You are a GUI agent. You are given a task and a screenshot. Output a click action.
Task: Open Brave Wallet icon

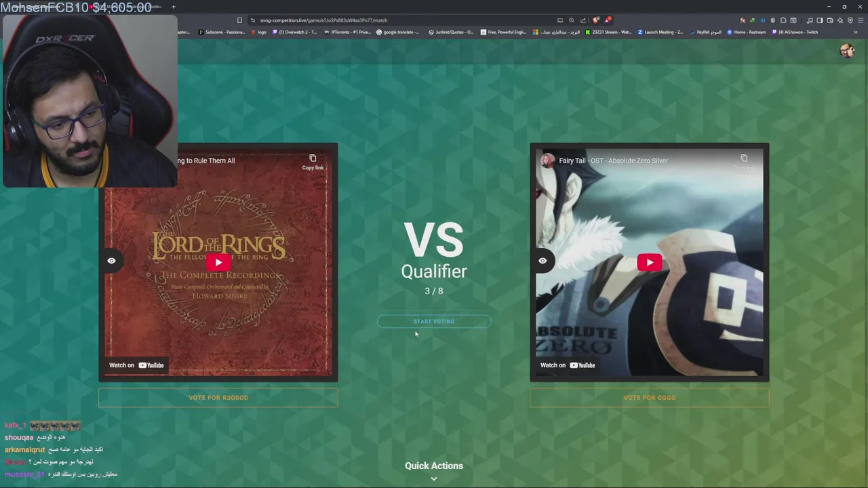tap(829, 20)
